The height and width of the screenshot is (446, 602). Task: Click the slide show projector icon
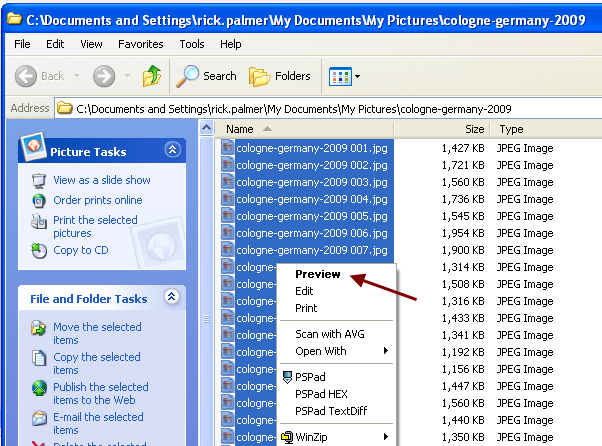tap(39, 181)
